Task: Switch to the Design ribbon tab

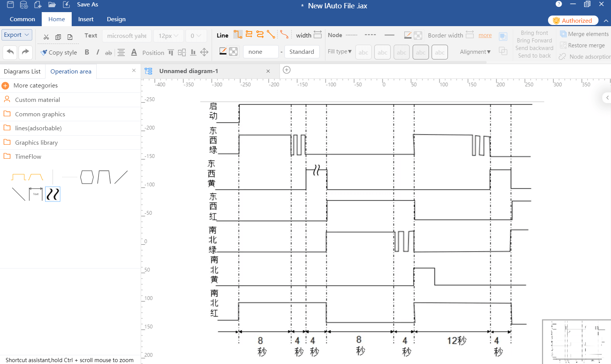Action: [116, 19]
